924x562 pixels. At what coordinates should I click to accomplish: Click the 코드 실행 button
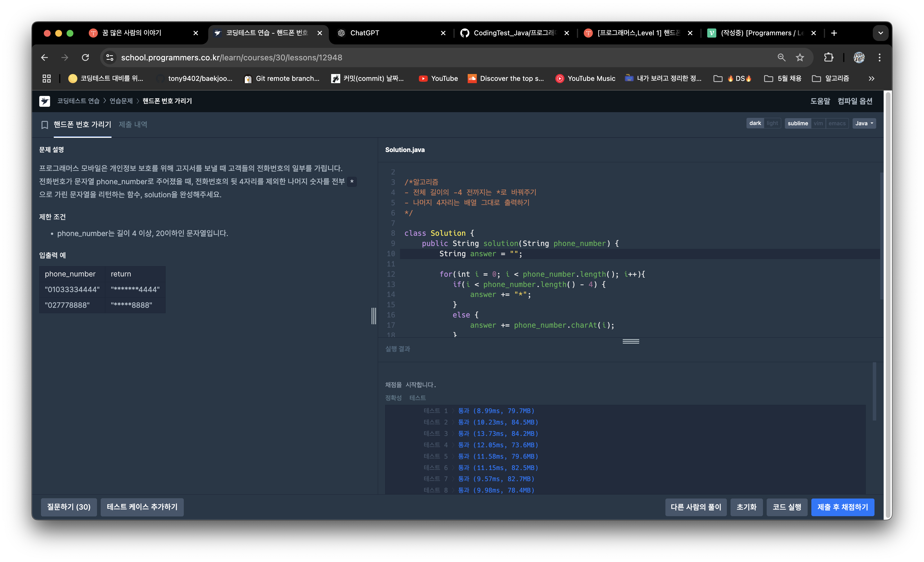click(787, 506)
